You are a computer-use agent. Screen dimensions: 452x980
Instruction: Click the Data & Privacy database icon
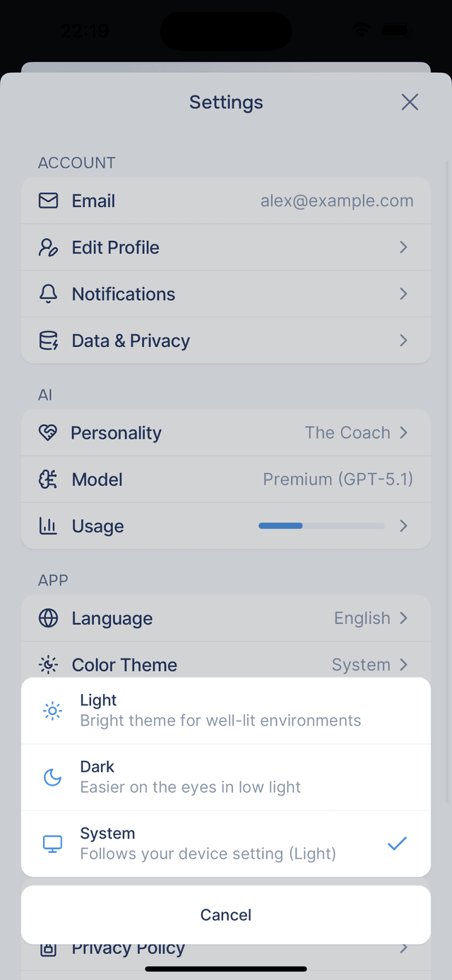point(48,341)
